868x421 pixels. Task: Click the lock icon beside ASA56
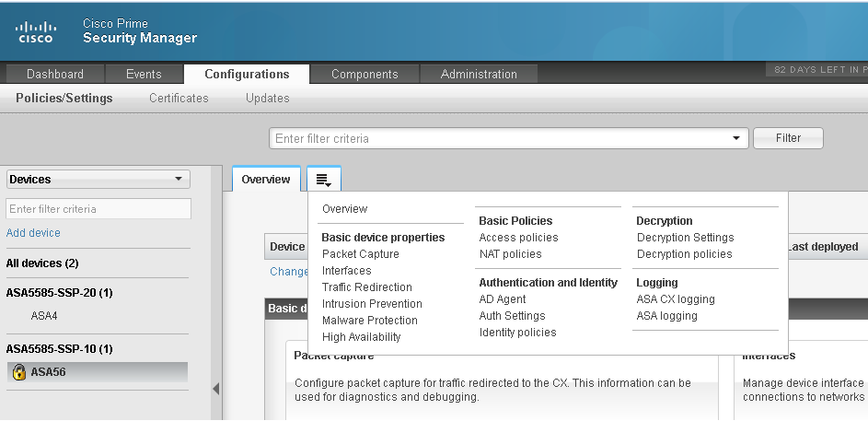(18, 372)
